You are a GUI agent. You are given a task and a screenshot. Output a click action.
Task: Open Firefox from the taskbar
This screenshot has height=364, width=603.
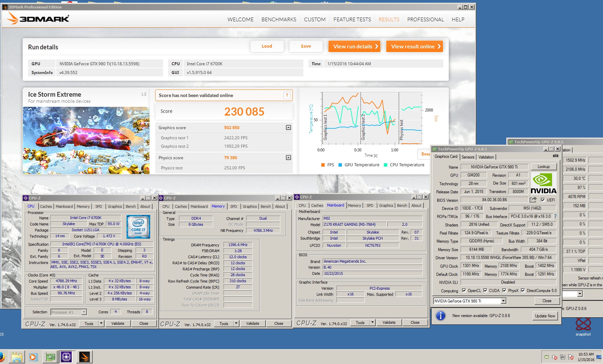[1, 357]
